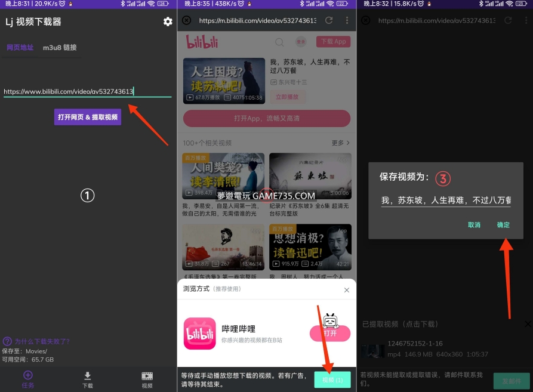
Task: Open settings gear in Lj video downloader
Action: pyautogui.click(x=168, y=21)
